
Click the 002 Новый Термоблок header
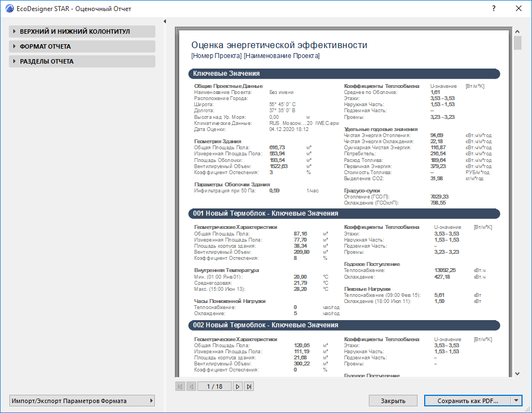pos(344,325)
